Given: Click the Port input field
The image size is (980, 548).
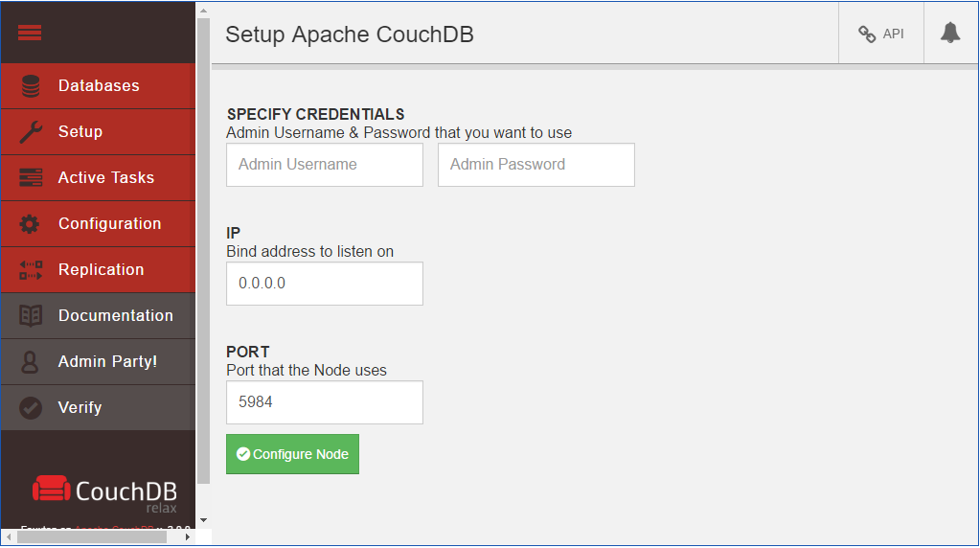Looking at the screenshot, I should pyautogui.click(x=325, y=402).
